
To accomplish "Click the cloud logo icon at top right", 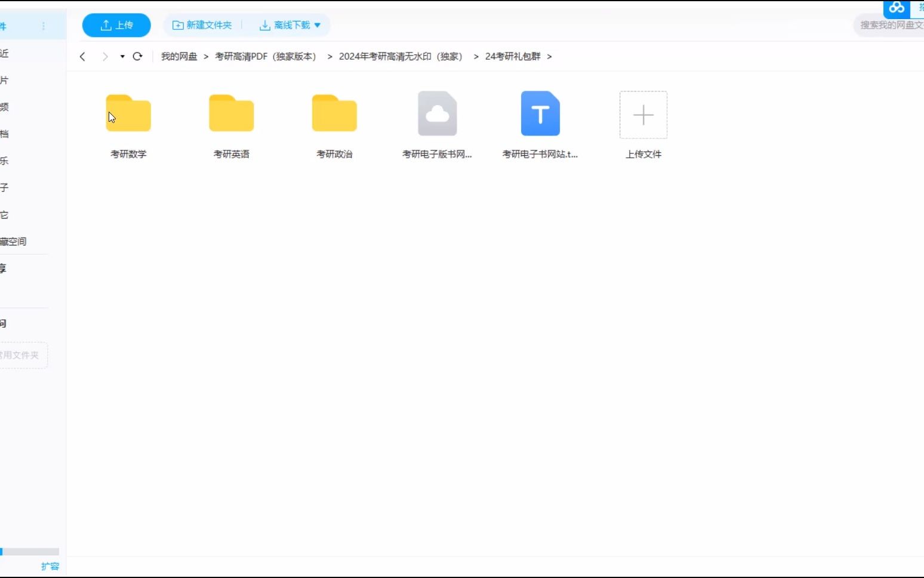I will [x=897, y=8].
